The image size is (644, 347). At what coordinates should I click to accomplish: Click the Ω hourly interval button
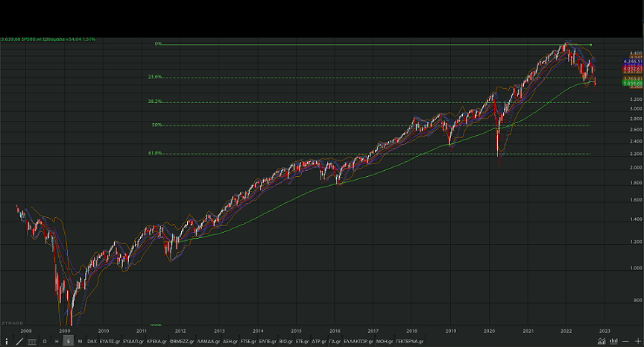[x=45, y=341]
